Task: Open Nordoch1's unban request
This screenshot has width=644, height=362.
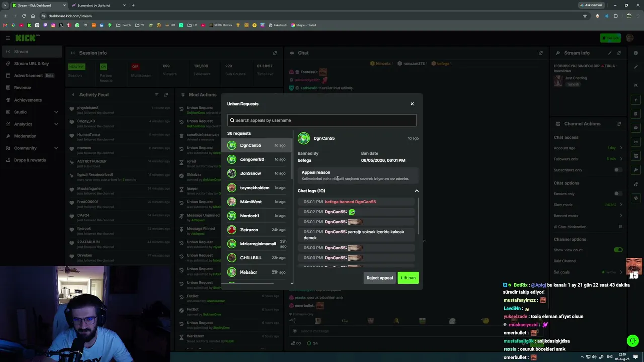Action: (x=257, y=216)
